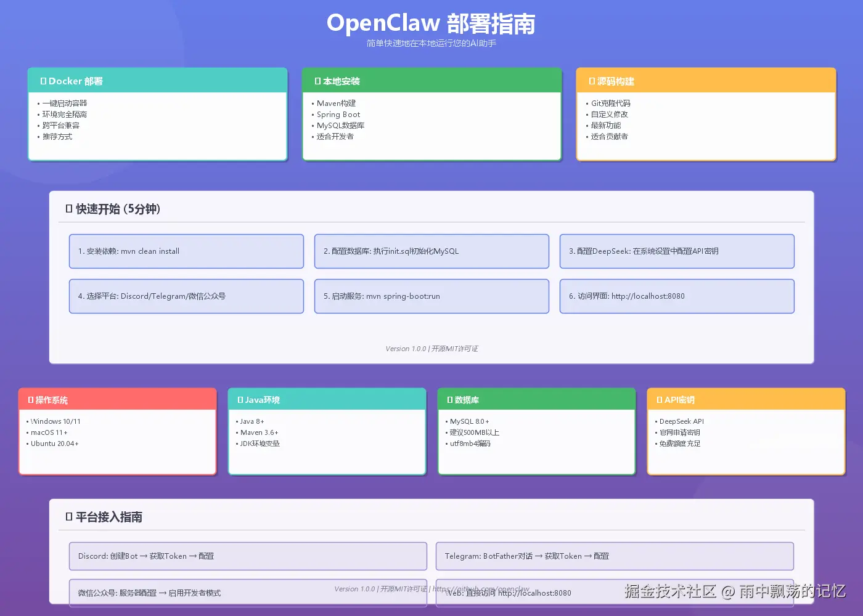Click the "Maven构建" bullet
Viewport: 863px width, 616px height.
point(333,103)
